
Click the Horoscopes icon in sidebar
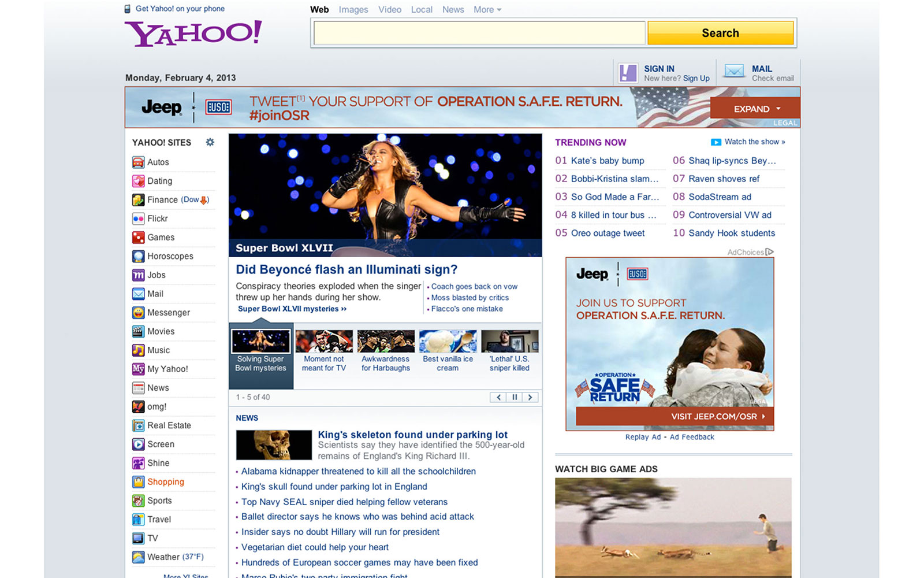pyautogui.click(x=138, y=256)
